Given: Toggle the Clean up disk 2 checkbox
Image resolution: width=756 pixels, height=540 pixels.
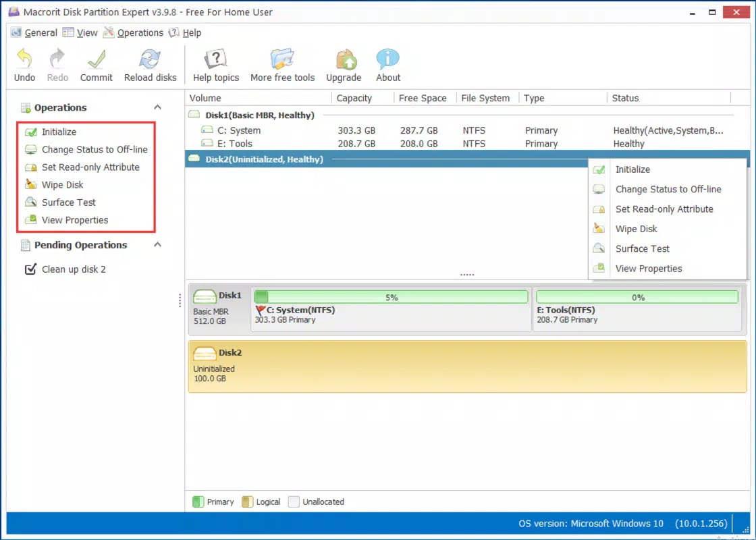Looking at the screenshot, I should (x=30, y=269).
